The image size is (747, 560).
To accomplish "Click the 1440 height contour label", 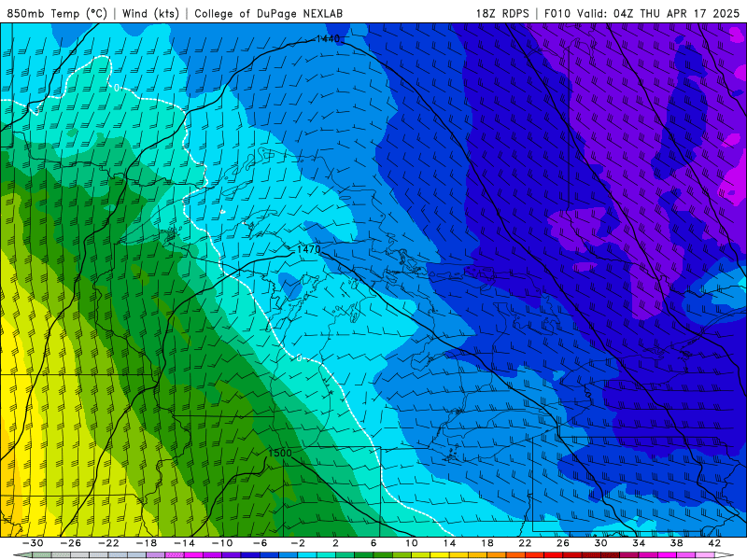I will click(x=328, y=38).
